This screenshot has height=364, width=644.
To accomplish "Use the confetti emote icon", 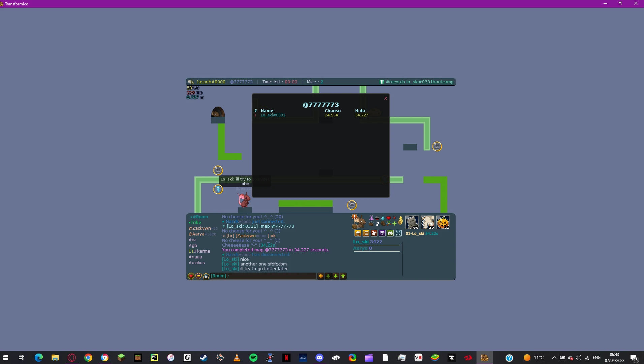I will (x=389, y=223).
